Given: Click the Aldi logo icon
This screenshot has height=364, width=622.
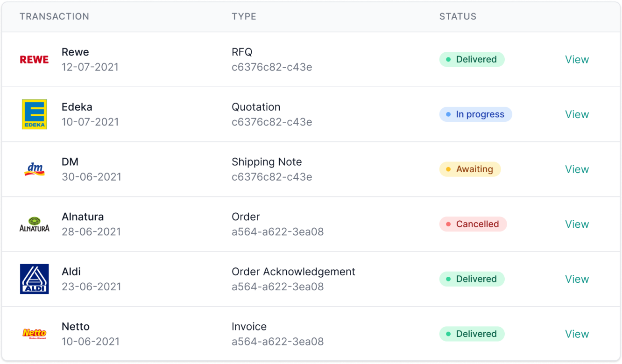Looking at the screenshot, I should 34,279.
